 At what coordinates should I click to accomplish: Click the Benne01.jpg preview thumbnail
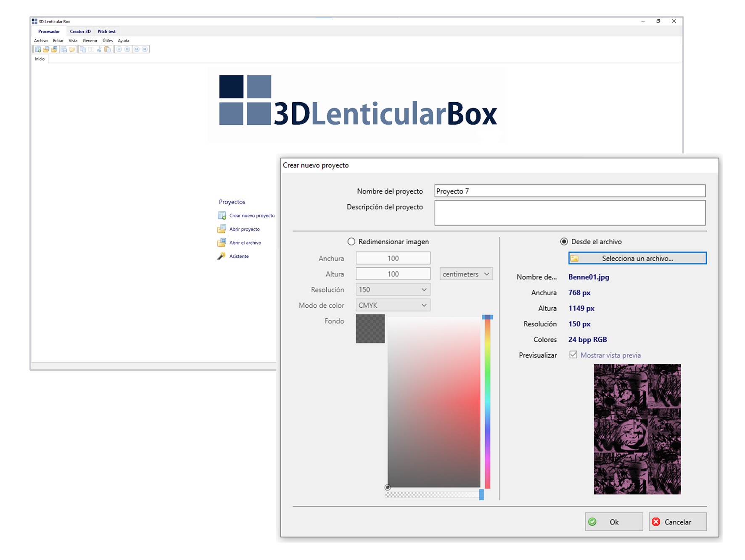point(637,429)
